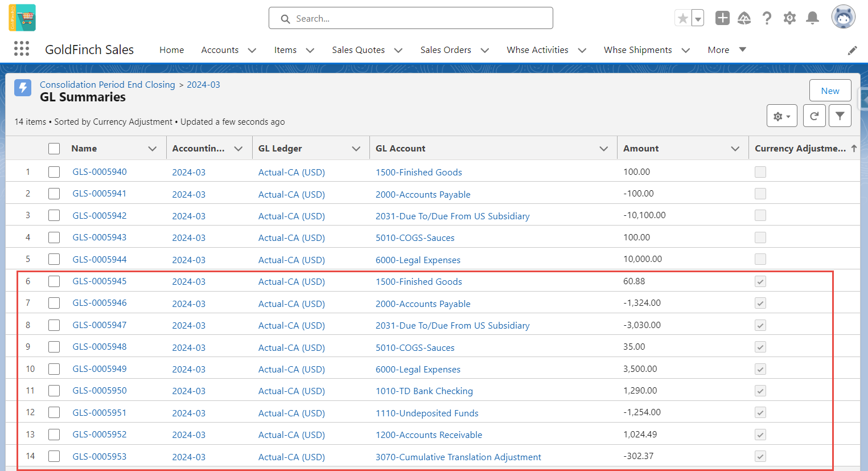Click the Favorites star icon
The height and width of the screenshot is (471, 868).
(x=682, y=18)
